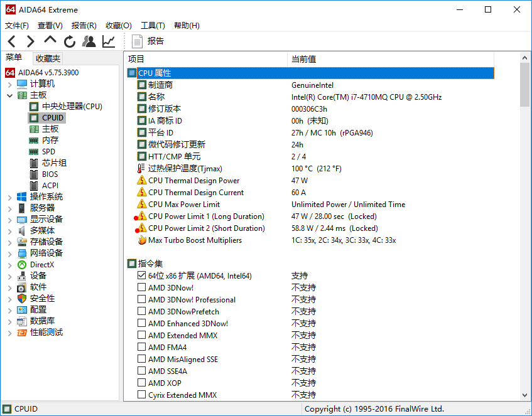Expand the DirectX tree node
532x416 pixels.
[x=10, y=265]
